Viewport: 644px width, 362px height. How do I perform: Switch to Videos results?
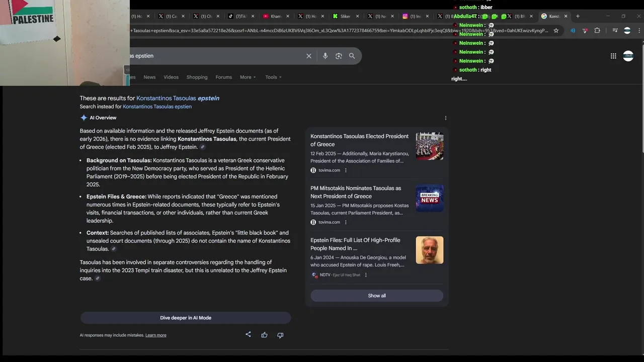(171, 77)
